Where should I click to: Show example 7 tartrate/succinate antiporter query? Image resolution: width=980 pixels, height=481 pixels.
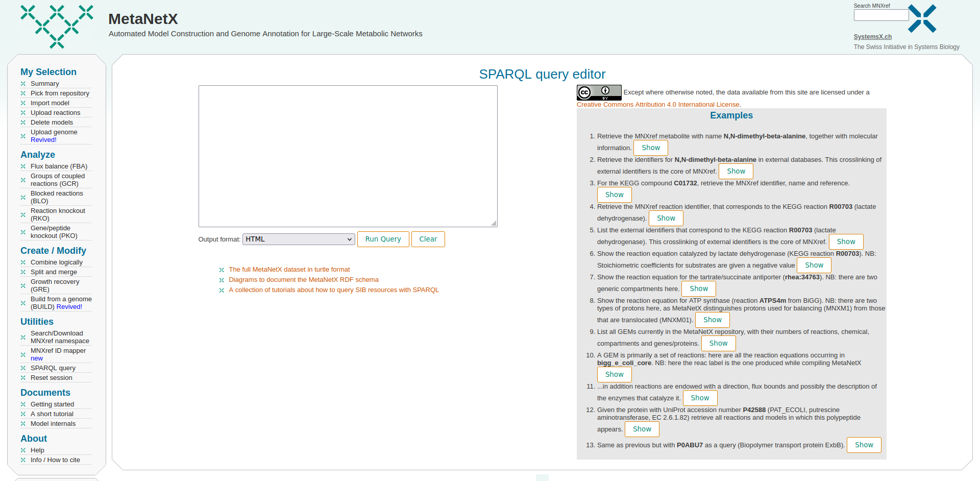[699, 288]
